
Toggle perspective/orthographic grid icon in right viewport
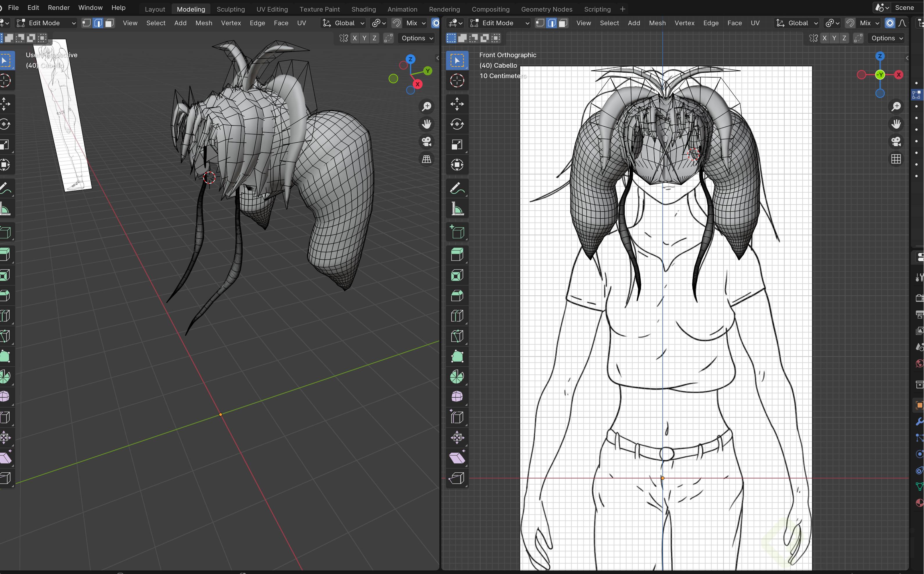click(896, 159)
